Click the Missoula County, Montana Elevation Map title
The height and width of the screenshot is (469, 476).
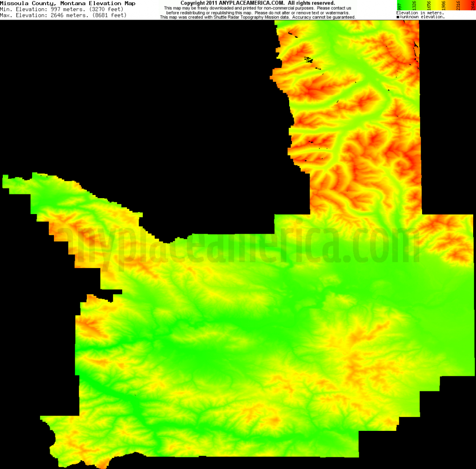click(68, 3)
